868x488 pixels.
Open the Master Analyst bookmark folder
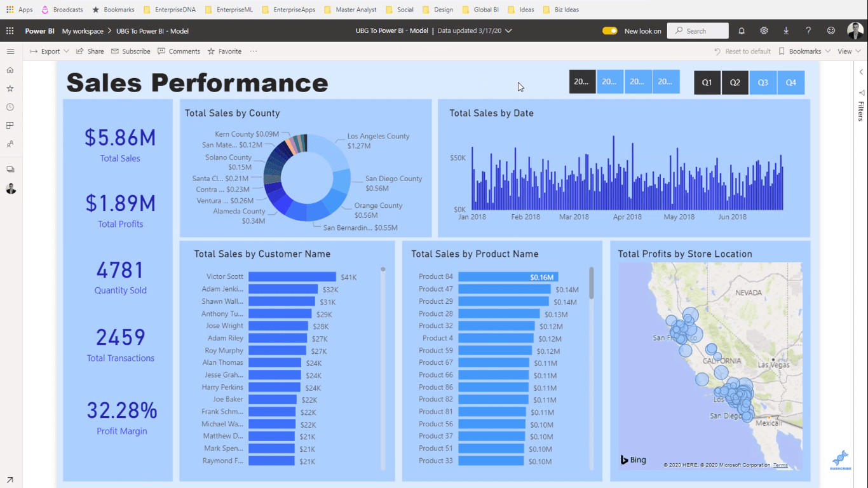(351, 10)
